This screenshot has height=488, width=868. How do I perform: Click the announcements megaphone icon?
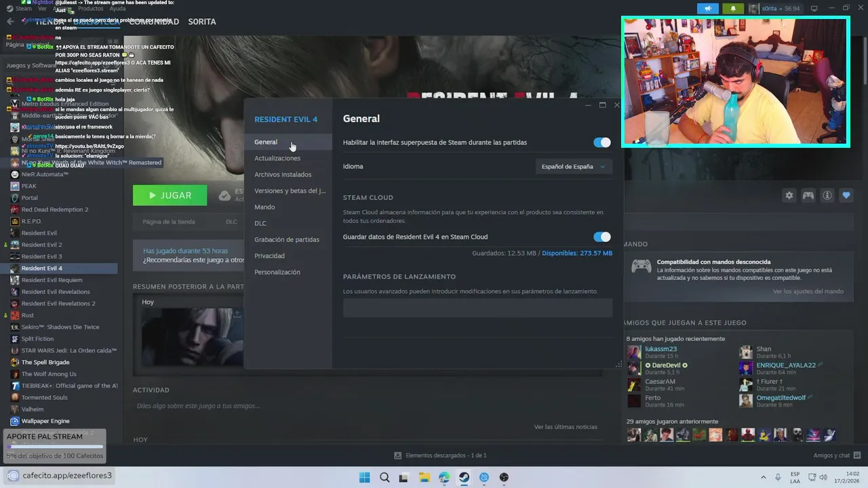pos(708,8)
